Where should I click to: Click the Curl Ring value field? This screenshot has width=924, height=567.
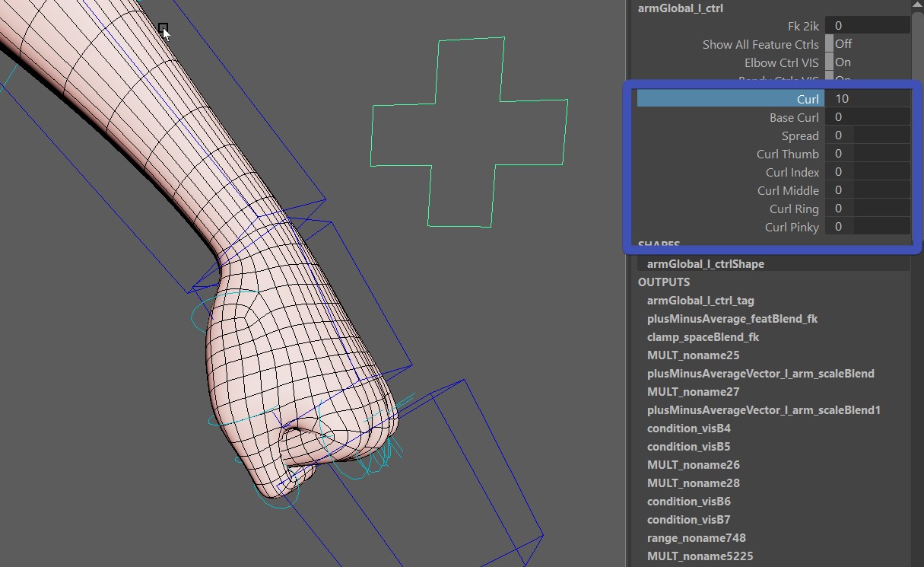click(x=868, y=209)
